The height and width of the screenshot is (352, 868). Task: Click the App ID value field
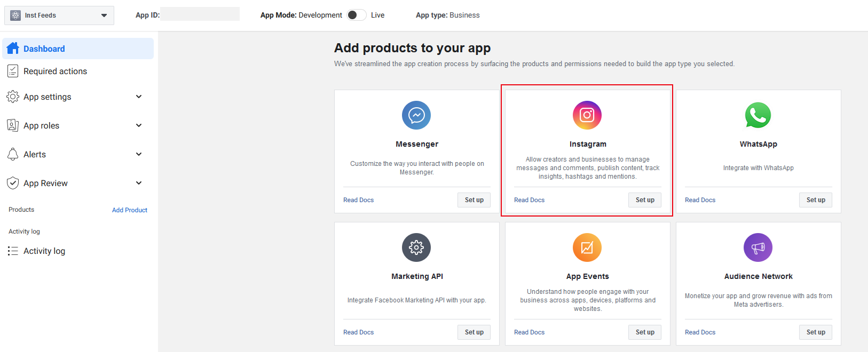pyautogui.click(x=200, y=14)
